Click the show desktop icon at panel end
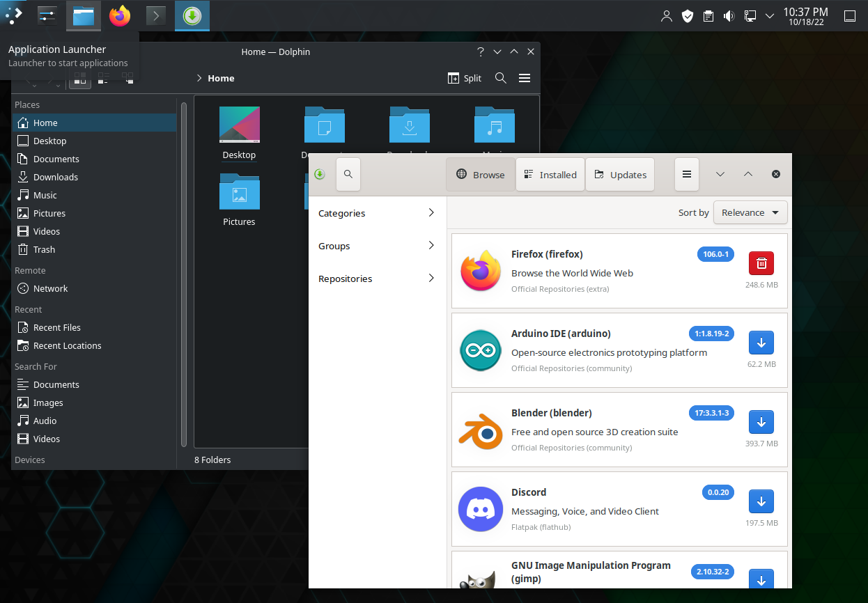 850,15
